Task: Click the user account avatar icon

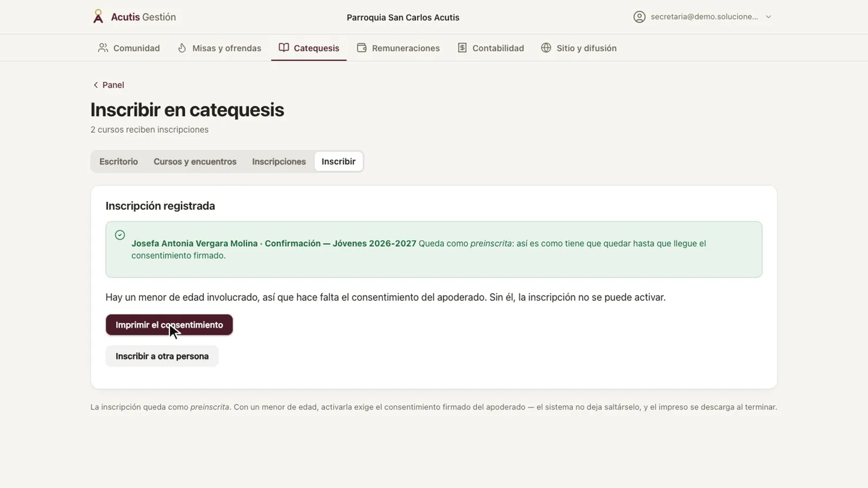Action: pos(640,17)
